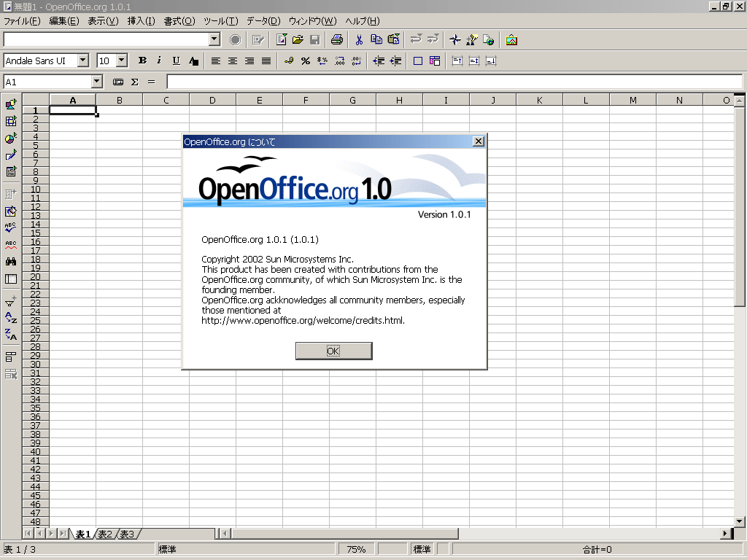Screen dimensions: 747x560
Task: Click the increase indent icon
Action: (x=395, y=61)
